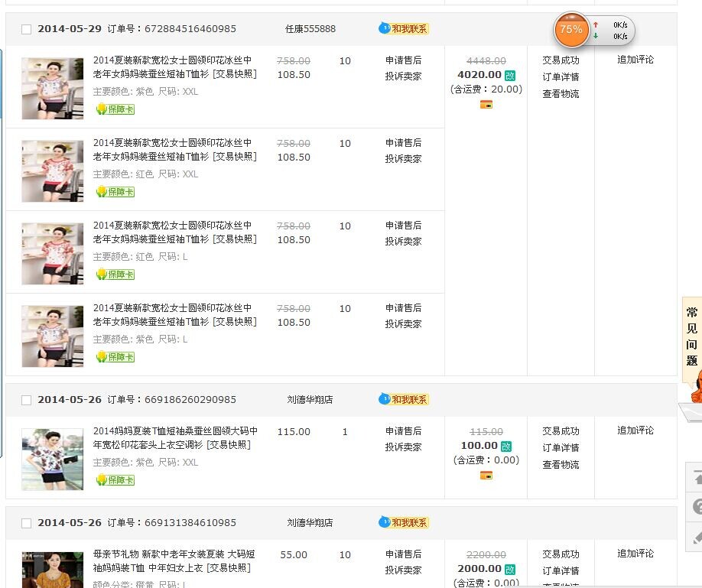Screen dimensions: 702x588
Task: Click 投诉卖家 for 115.00 item
Action: (x=403, y=447)
